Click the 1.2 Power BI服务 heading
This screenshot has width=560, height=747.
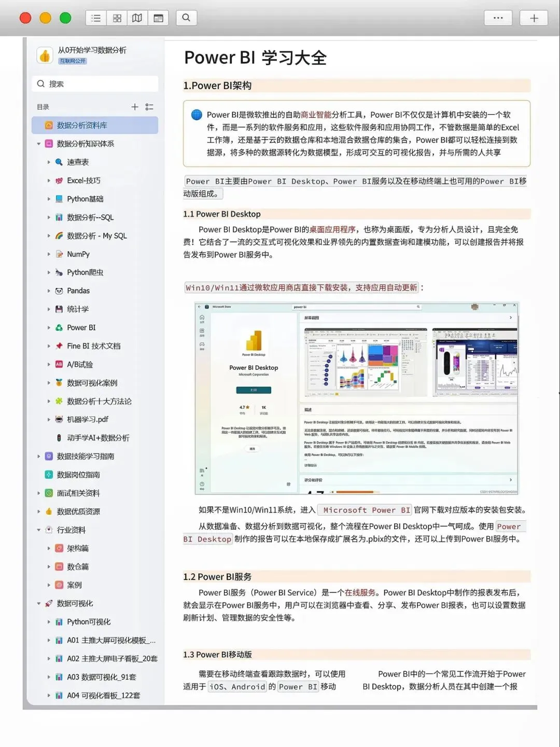[x=217, y=577]
